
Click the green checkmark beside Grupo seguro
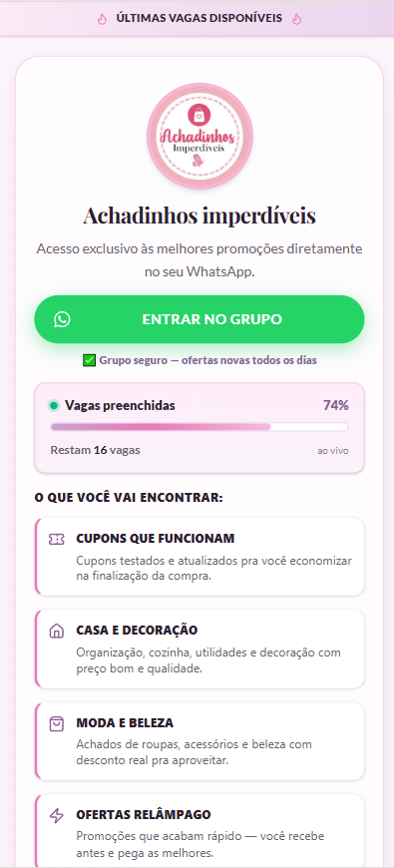89,361
